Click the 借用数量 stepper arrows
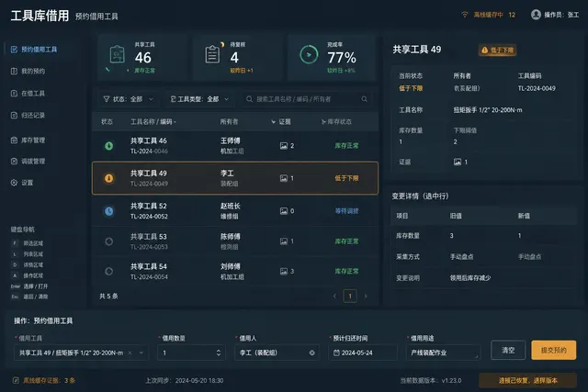This screenshot has height=392, width=588. 219,353
